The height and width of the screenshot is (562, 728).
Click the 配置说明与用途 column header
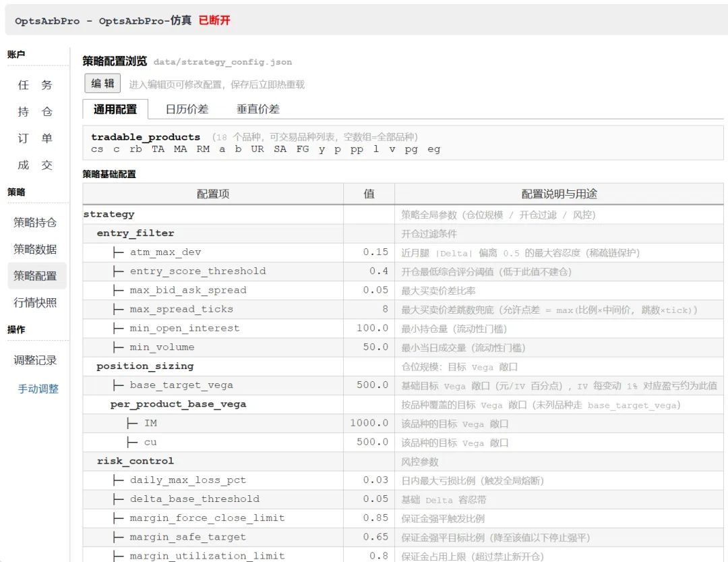click(559, 194)
